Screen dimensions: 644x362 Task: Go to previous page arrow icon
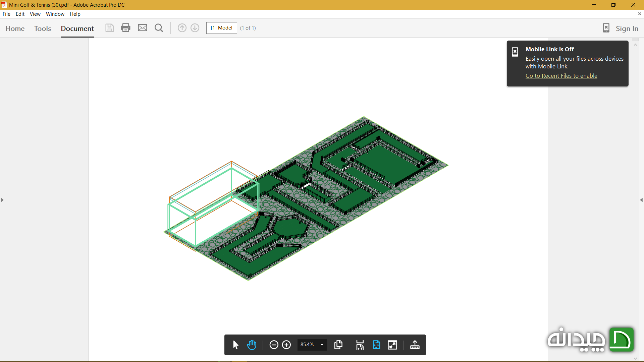(182, 28)
